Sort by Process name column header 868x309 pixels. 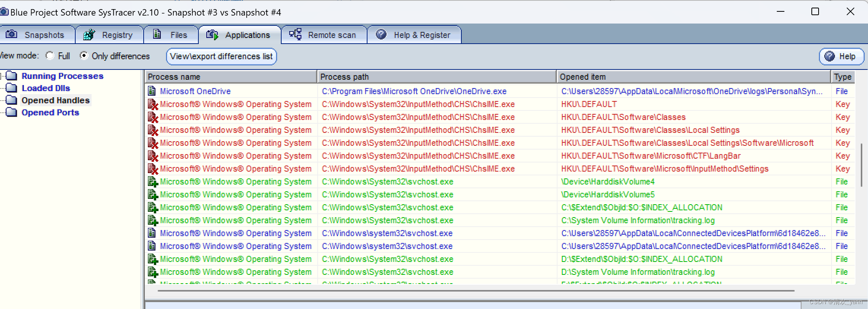[x=231, y=77]
